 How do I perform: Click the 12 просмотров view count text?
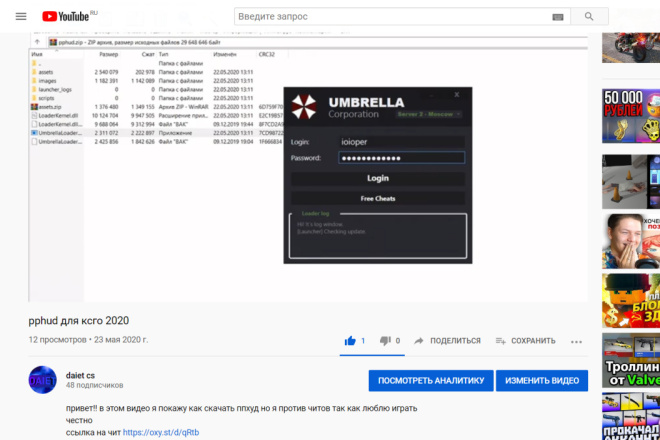coord(57,340)
